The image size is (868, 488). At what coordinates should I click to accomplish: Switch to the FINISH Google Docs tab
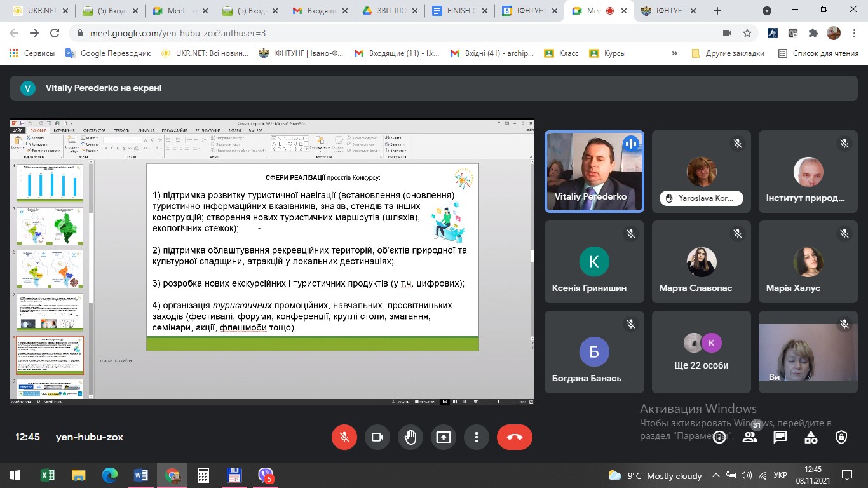pos(461,11)
